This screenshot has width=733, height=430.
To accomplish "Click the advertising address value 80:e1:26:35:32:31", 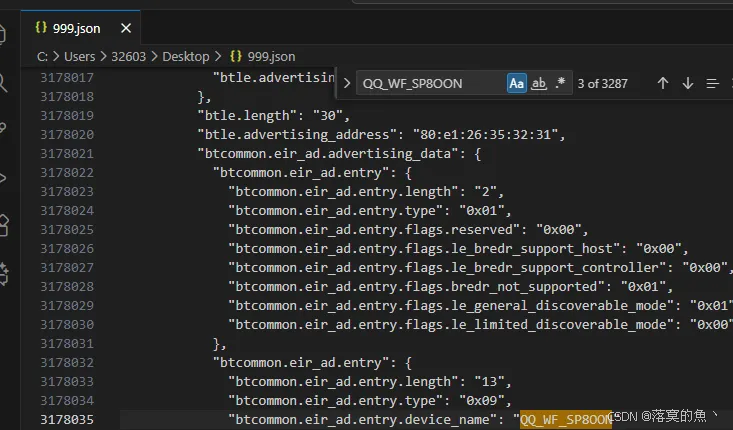I will [486, 135].
